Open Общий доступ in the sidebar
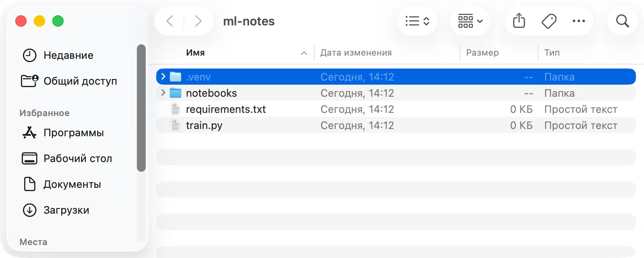This screenshot has width=644, height=258. click(x=80, y=81)
